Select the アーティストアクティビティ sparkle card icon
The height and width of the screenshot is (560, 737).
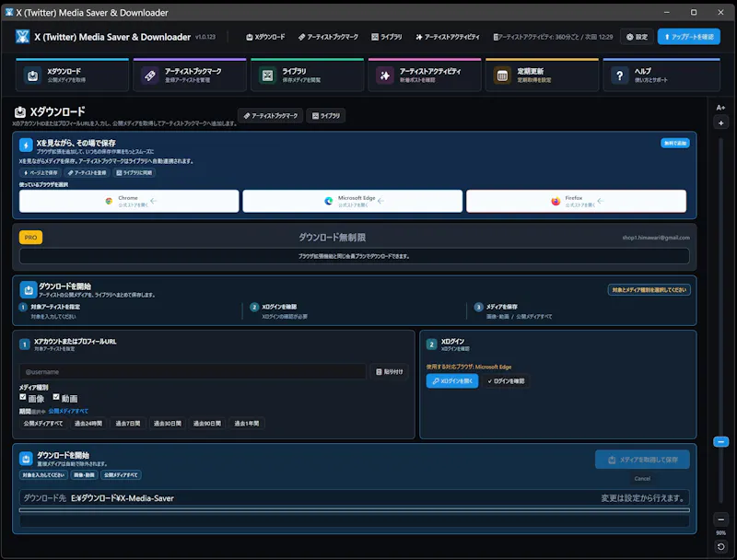coord(385,76)
